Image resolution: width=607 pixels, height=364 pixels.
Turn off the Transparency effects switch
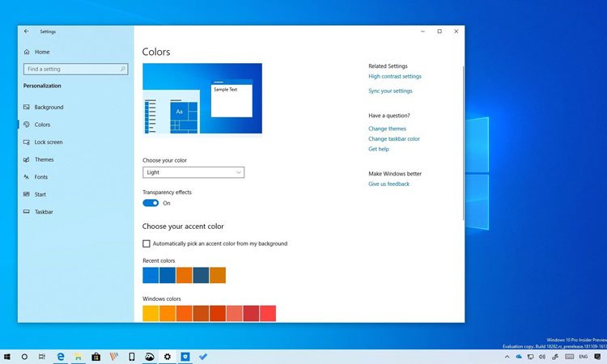click(151, 203)
